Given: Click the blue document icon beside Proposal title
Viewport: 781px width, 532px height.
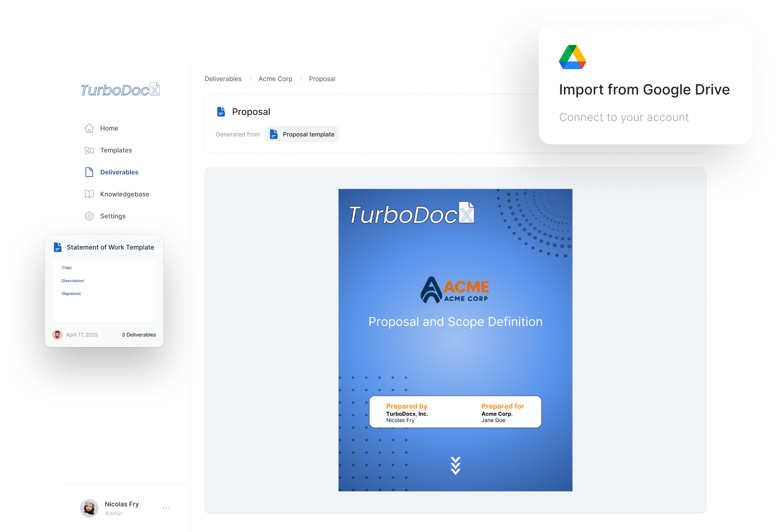Looking at the screenshot, I should coord(221,112).
